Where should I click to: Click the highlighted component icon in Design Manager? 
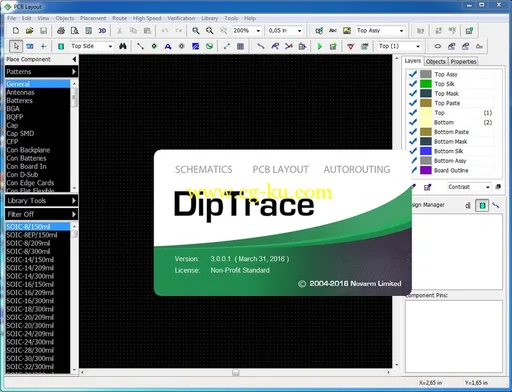point(482,205)
